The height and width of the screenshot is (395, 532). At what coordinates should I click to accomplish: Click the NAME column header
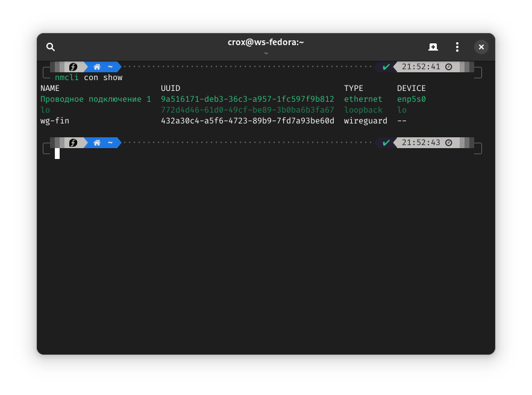50,89
